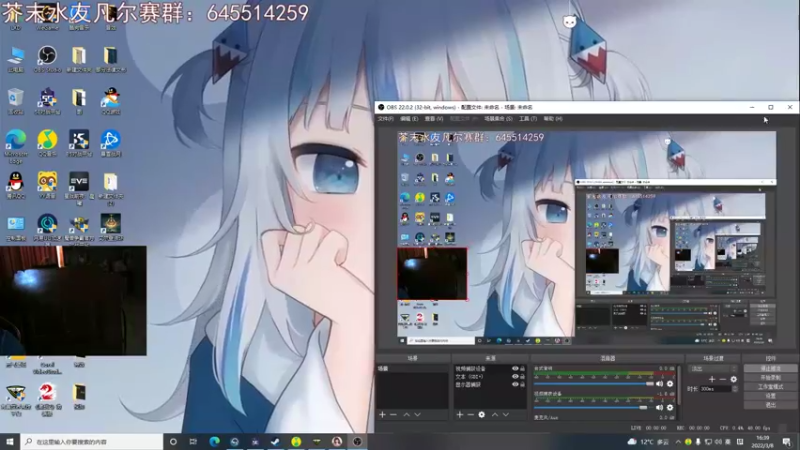Toggle visibility of 文本 (GDI+) source

pyautogui.click(x=515, y=376)
